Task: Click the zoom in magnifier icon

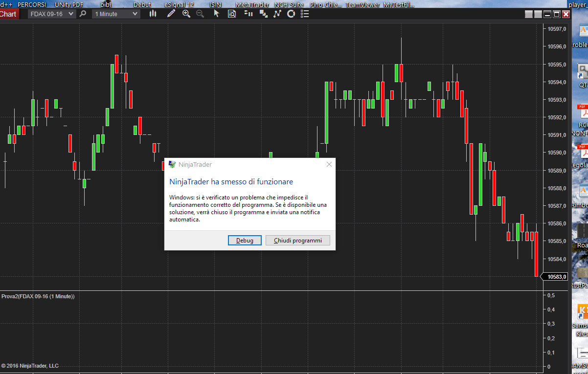Action: (x=186, y=14)
